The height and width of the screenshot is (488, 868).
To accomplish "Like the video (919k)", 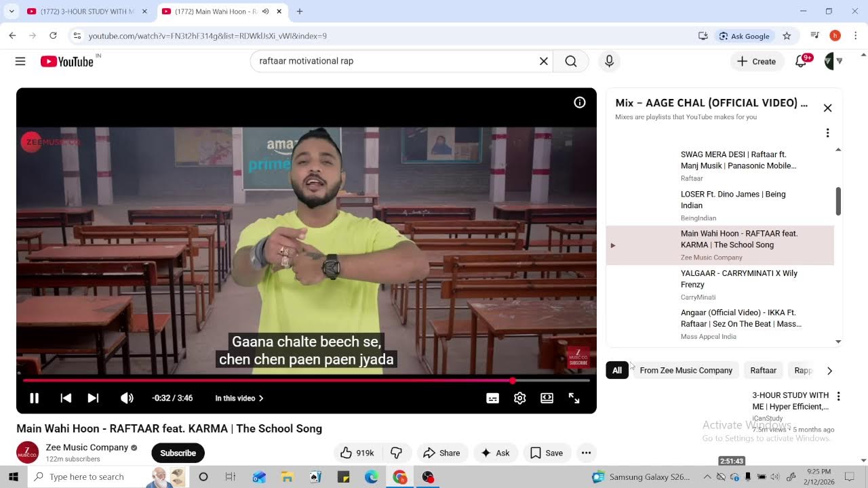I will (x=357, y=453).
